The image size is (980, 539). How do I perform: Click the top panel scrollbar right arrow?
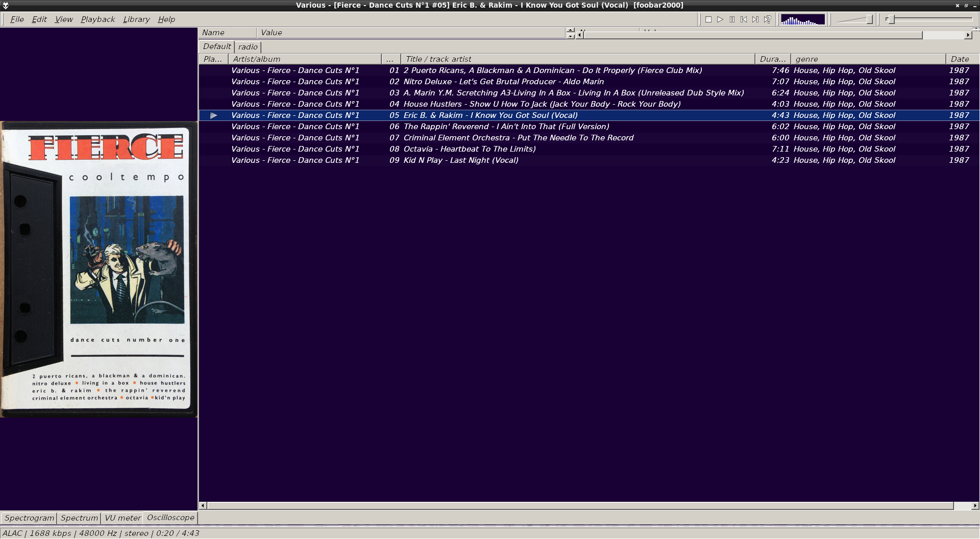[968, 35]
